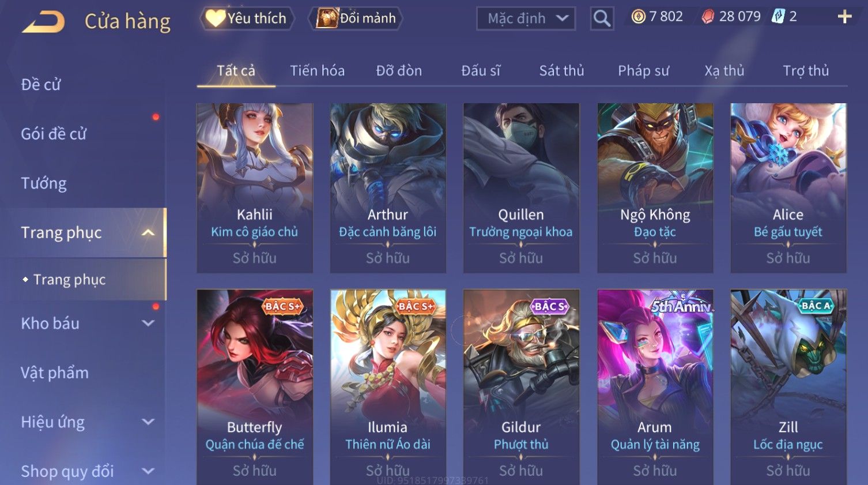This screenshot has height=485, width=868.
Task: Switch to the Sát thủ tab
Action: (561, 70)
